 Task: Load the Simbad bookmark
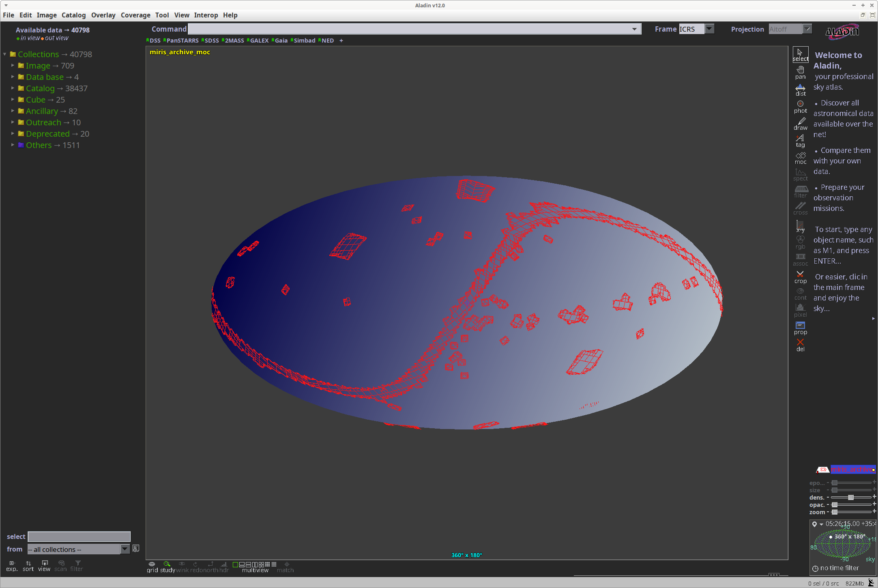pos(303,41)
